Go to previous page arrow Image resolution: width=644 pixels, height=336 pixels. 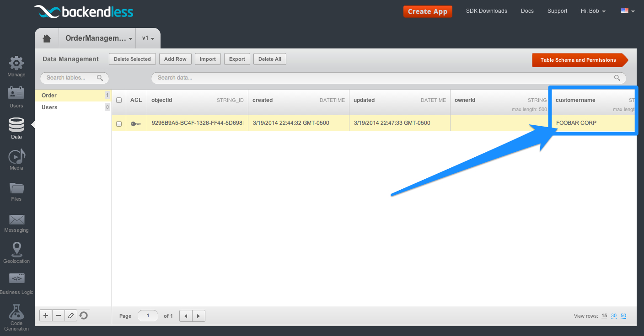186,316
